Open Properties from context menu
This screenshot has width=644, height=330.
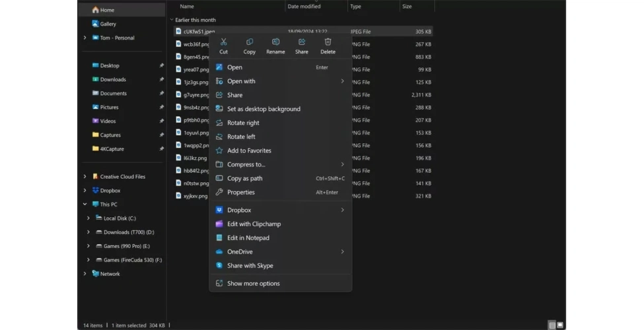pos(281,192)
